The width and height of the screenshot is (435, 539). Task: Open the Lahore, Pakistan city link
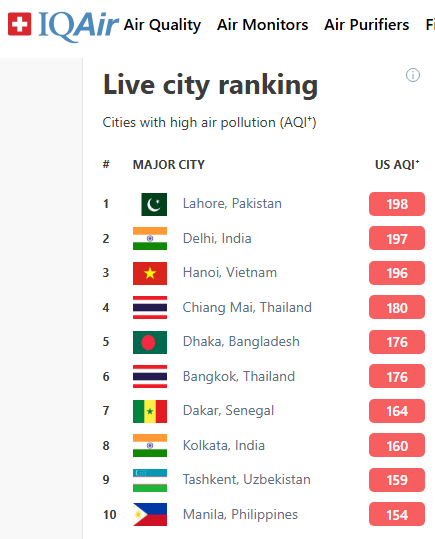(232, 204)
